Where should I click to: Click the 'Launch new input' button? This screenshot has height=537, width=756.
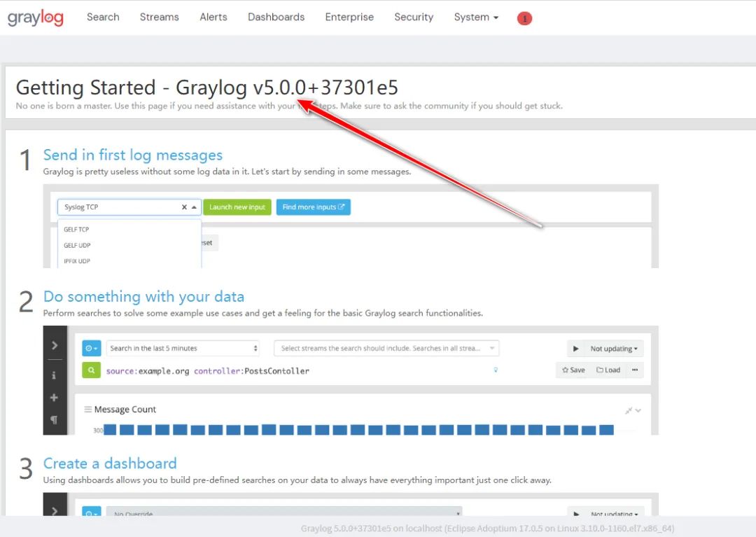[x=237, y=207]
